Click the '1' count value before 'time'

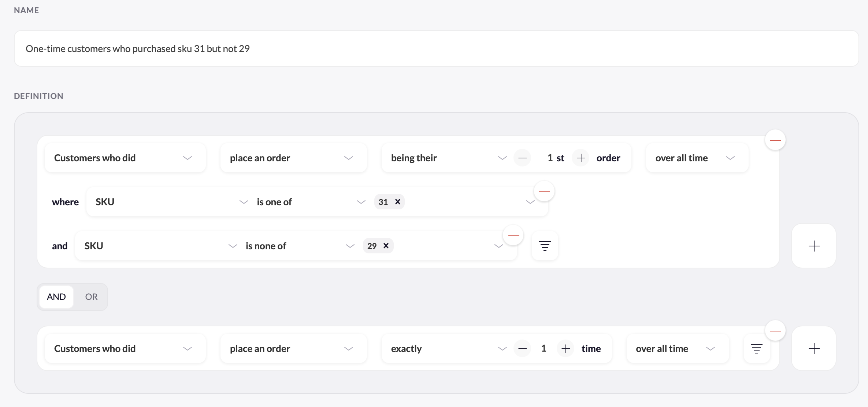(544, 348)
